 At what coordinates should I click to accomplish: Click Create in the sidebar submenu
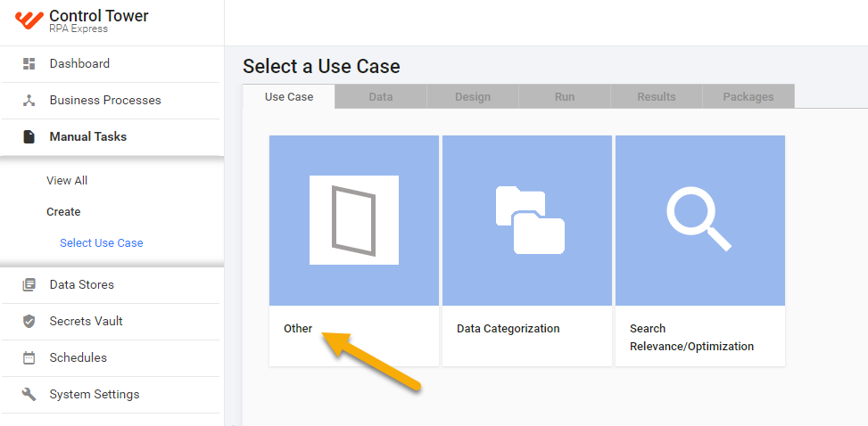(63, 212)
